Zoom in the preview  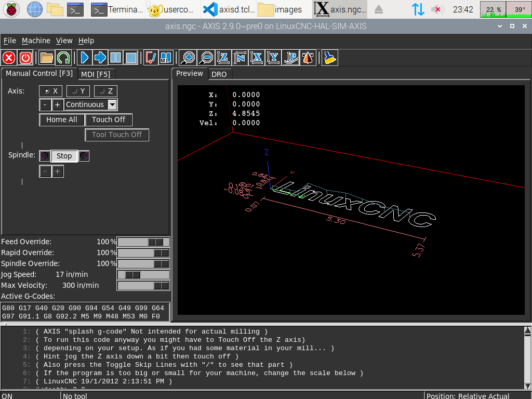[x=188, y=58]
